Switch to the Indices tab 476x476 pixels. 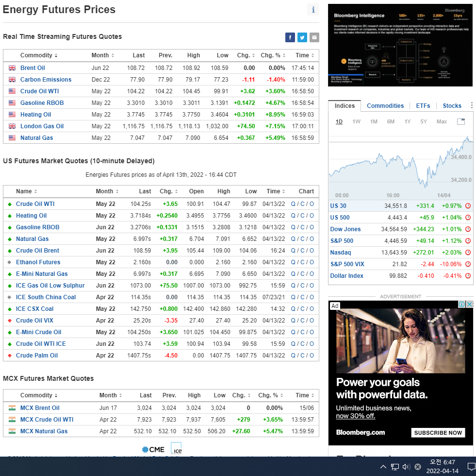[x=345, y=106]
